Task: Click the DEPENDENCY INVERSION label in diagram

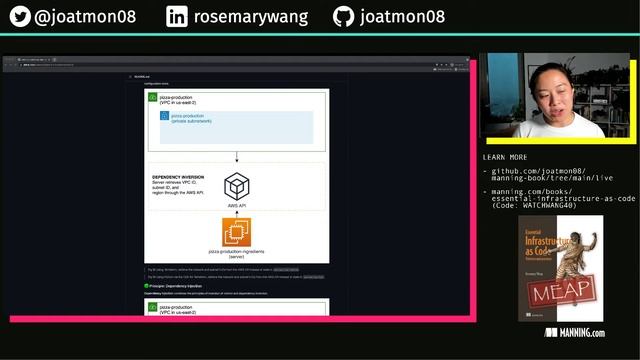Action: point(178,177)
